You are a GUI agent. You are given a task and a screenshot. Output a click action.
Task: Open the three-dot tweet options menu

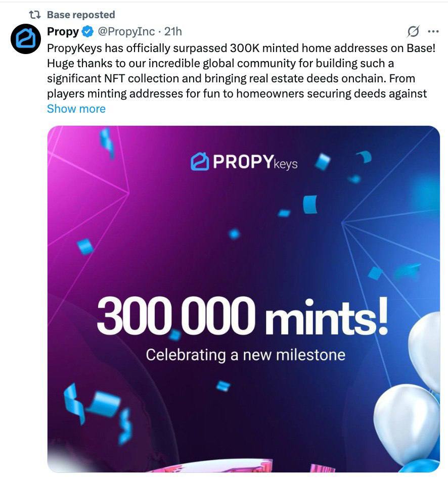coord(433,31)
